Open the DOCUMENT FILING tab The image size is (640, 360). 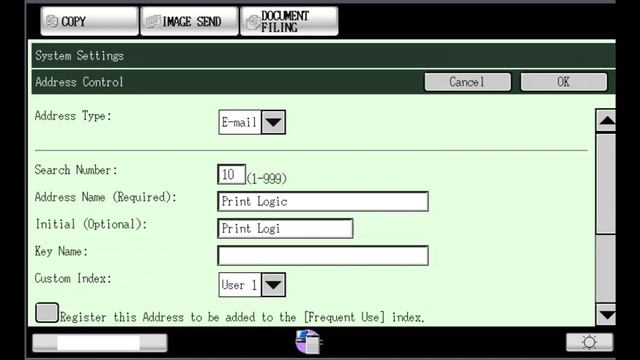point(289,21)
